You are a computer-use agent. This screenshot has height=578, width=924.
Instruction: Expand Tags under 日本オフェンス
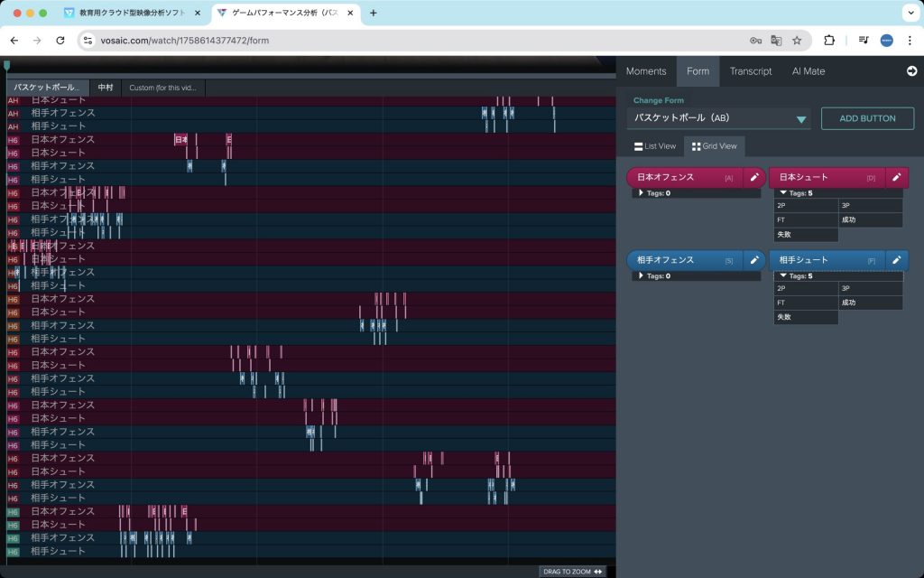[641, 193]
